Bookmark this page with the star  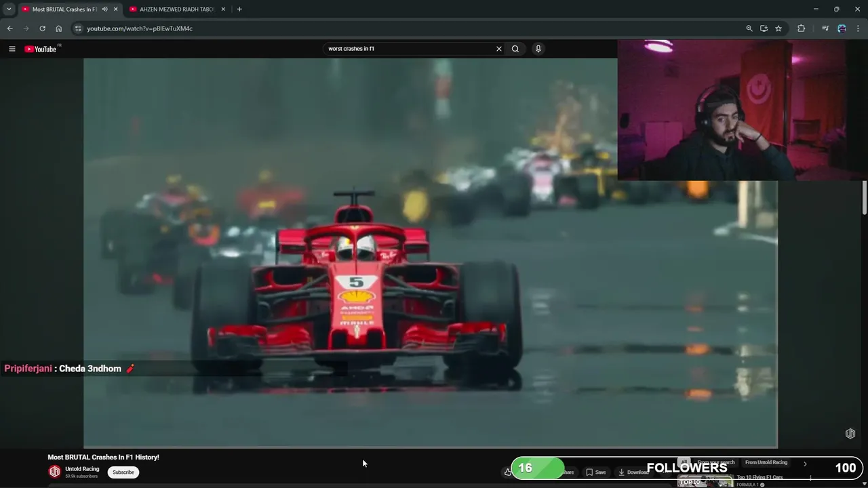(x=778, y=28)
